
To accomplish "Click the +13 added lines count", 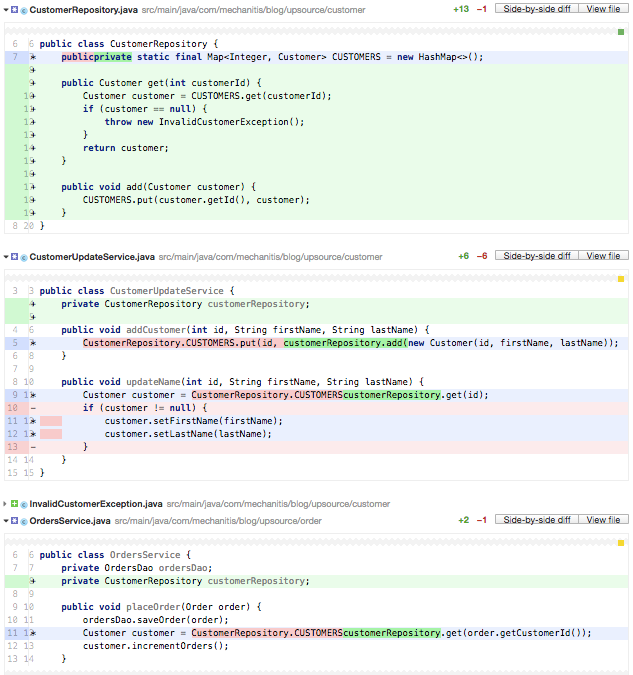I will 461,9.
